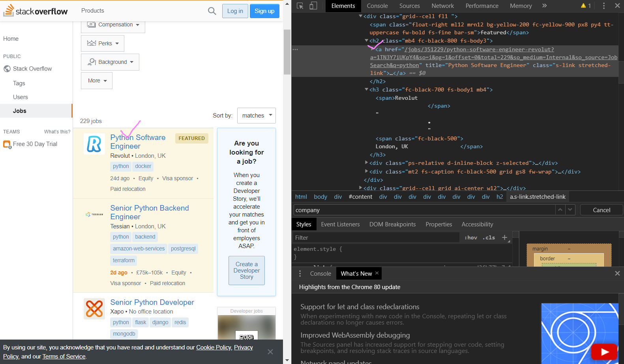
Task: Click the Styles Filter input
Action: [376, 237]
